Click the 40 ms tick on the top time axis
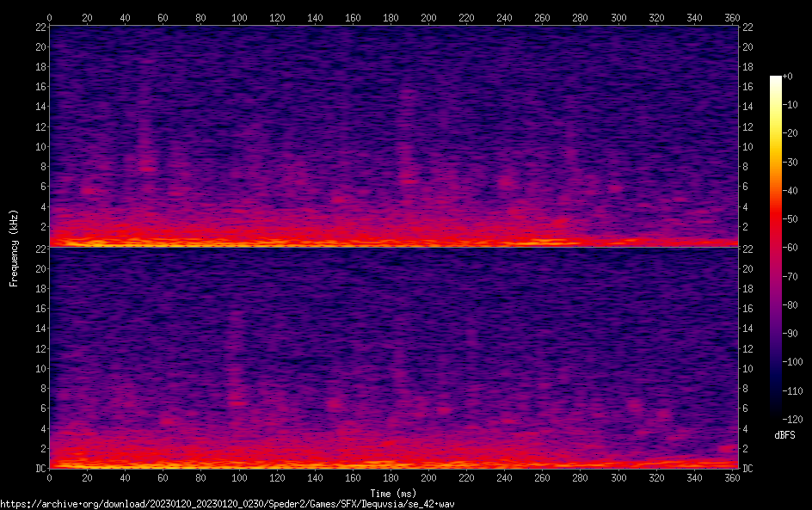Screen dimensions: 812x510 click(126, 17)
